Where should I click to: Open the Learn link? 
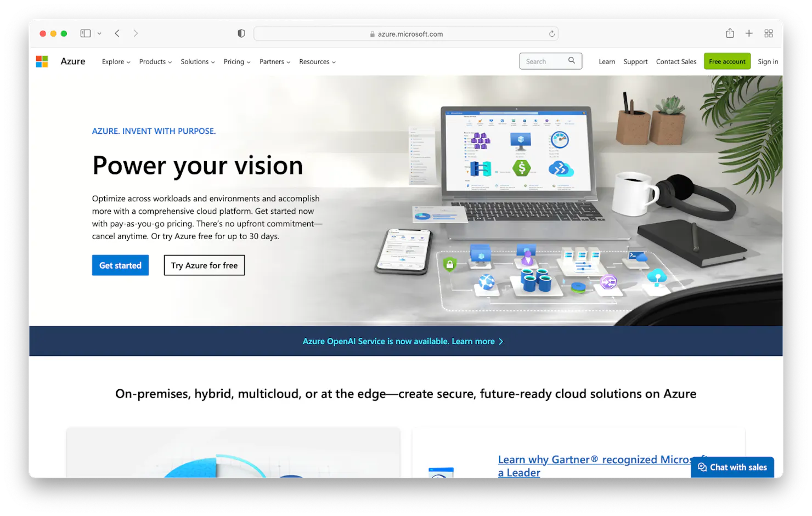pos(607,62)
